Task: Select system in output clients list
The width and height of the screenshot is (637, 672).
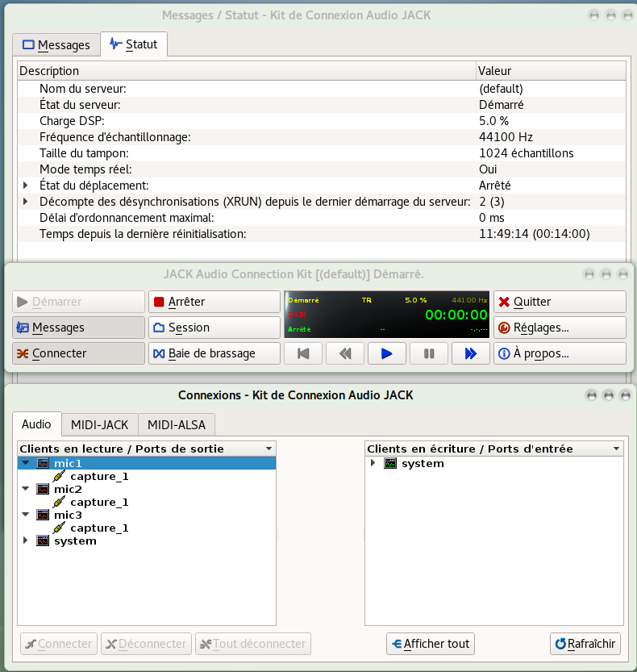Action: point(75,541)
